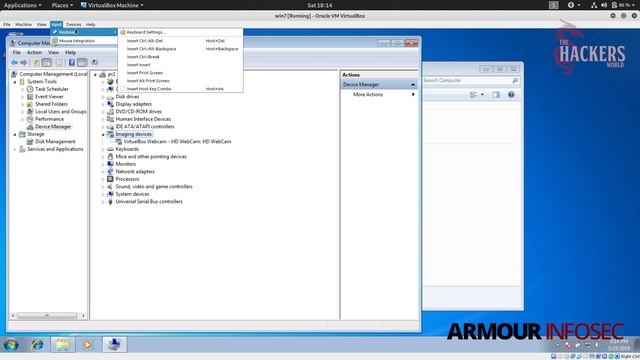
Task: Click the Back arrow in Computer Management toolbar
Action: pyautogui.click(x=15, y=62)
